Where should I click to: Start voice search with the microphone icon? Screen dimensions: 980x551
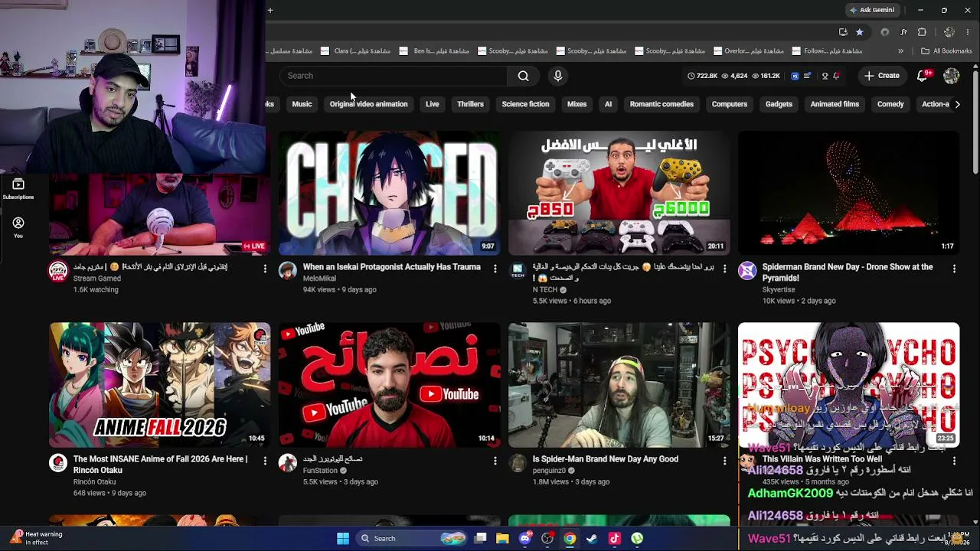point(557,76)
